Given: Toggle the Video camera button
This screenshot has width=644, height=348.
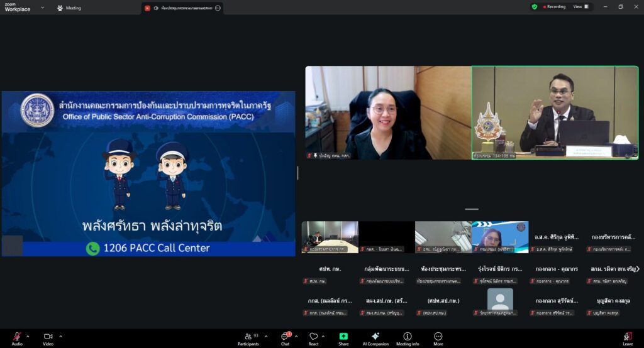Looking at the screenshot, I should 48,337.
